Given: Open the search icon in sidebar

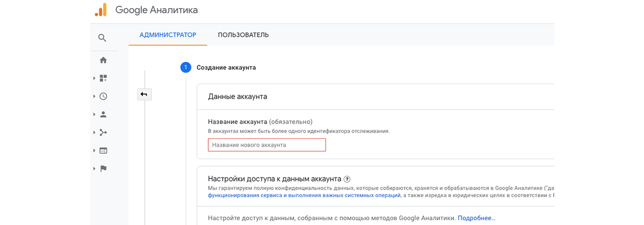Looking at the screenshot, I should (x=102, y=37).
